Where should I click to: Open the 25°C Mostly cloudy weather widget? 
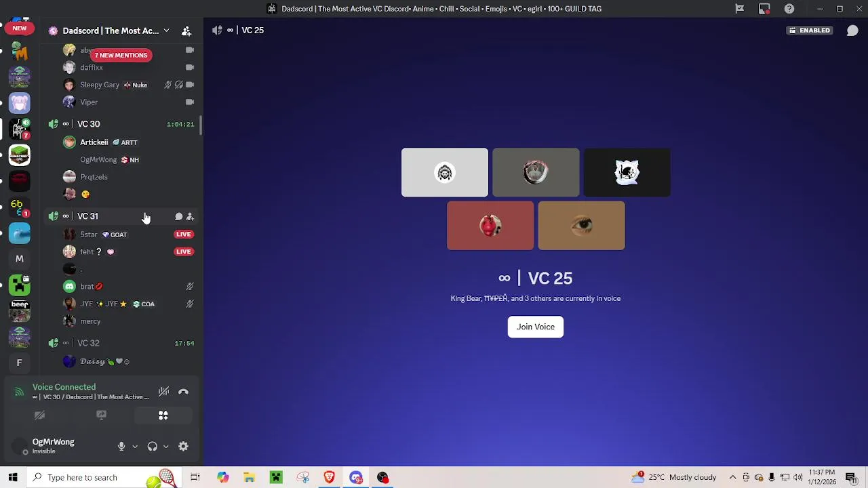pos(673,477)
